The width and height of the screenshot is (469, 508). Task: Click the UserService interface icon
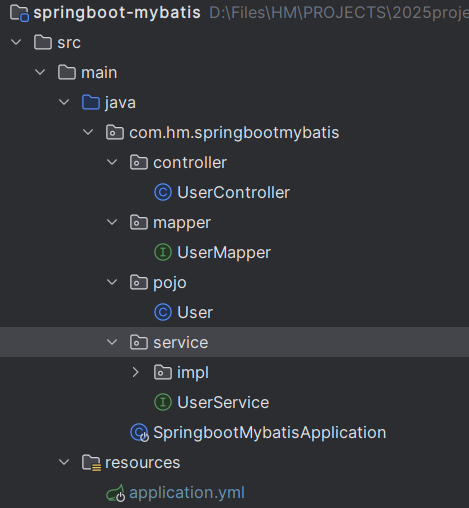163,402
